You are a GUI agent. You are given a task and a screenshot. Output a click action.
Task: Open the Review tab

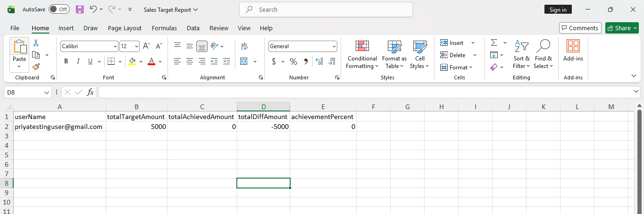(219, 28)
